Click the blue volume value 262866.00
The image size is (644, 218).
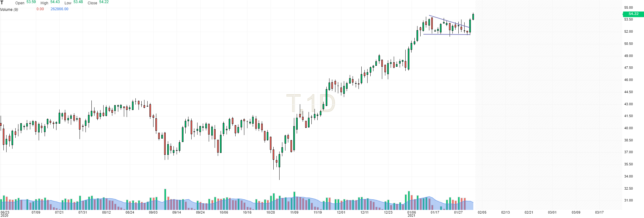59,9
